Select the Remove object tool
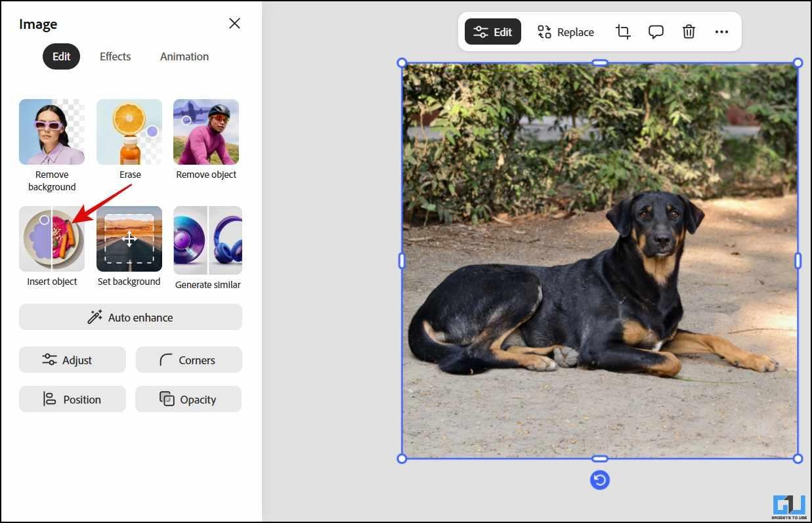 click(206, 132)
